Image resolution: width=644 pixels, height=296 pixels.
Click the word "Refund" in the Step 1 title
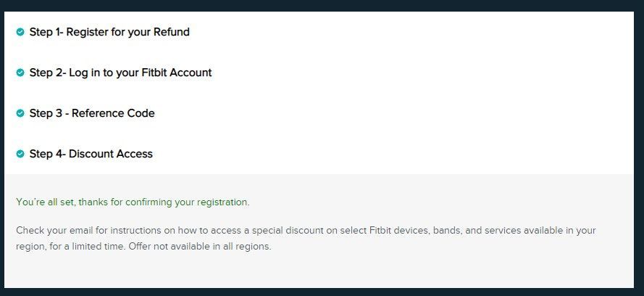pyautogui.click(x=171, y=32)
